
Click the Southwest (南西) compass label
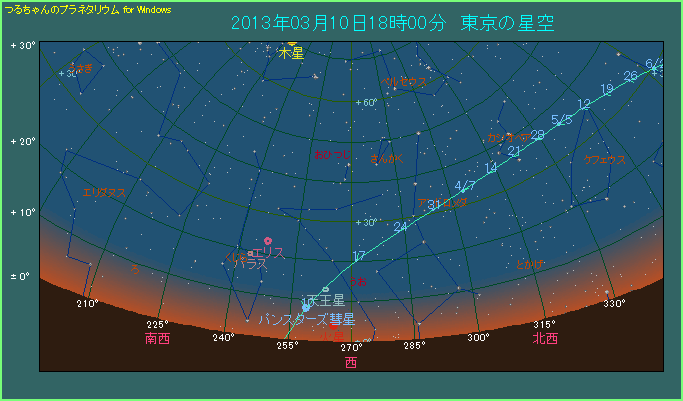pos(157,339)
